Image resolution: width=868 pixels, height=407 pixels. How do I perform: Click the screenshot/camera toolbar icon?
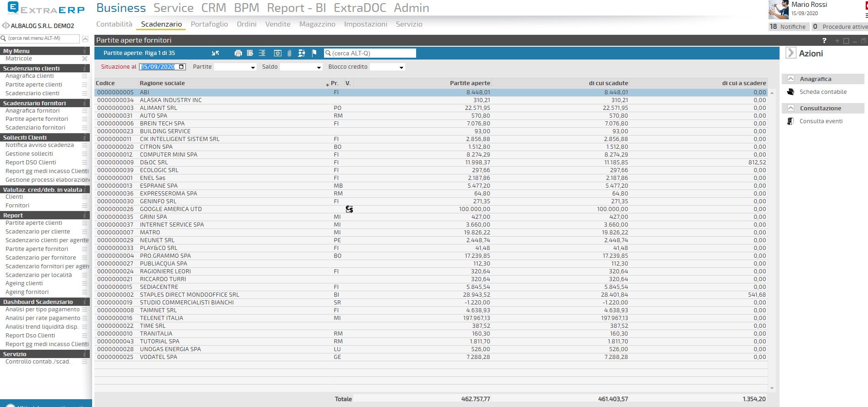click(277, 53)
